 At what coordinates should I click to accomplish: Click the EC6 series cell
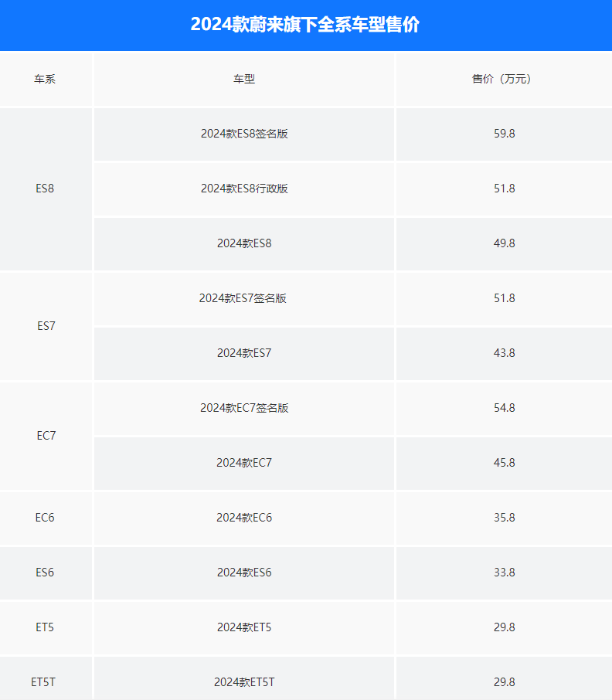point(45,518)
